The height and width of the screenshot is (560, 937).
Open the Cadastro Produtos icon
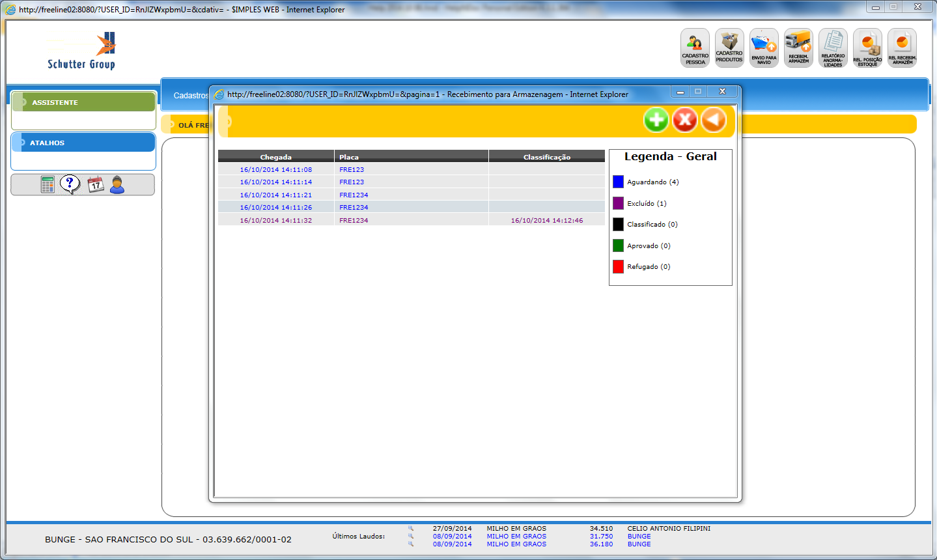coord(729,48)
